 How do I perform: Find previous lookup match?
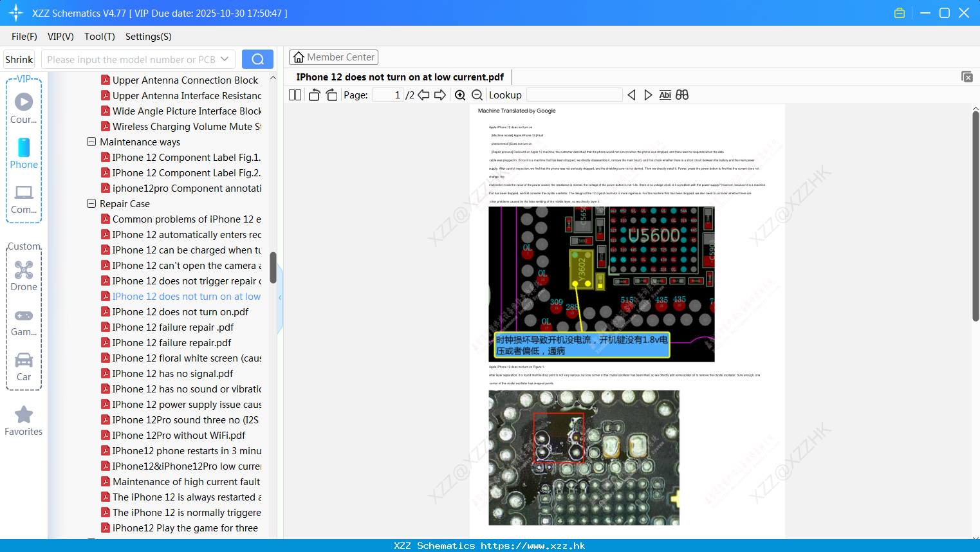coord(631,95)
